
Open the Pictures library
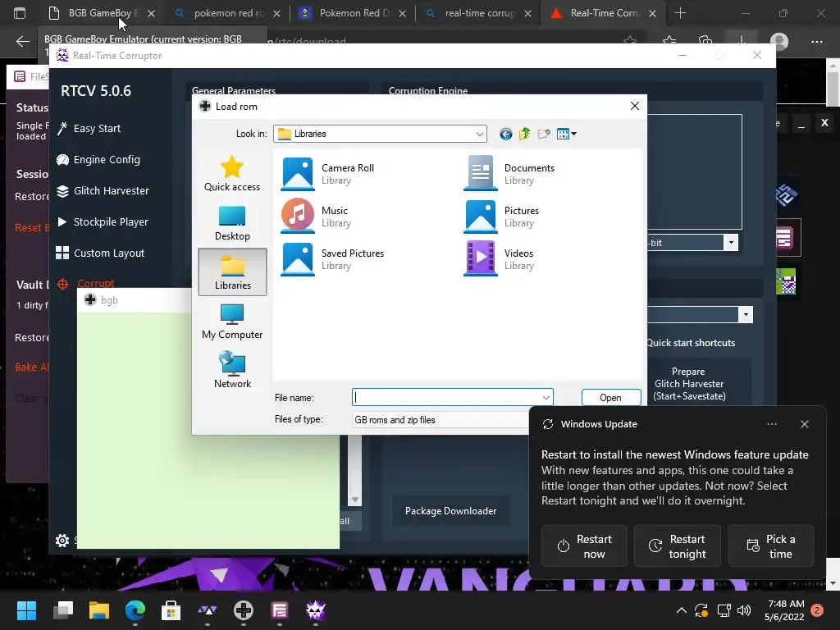(501, 216)
